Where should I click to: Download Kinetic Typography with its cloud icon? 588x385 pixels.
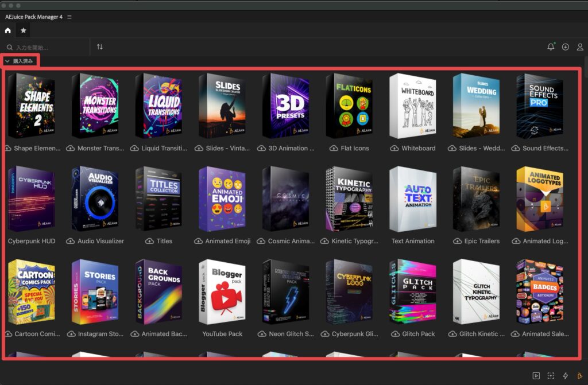(324, 241)
